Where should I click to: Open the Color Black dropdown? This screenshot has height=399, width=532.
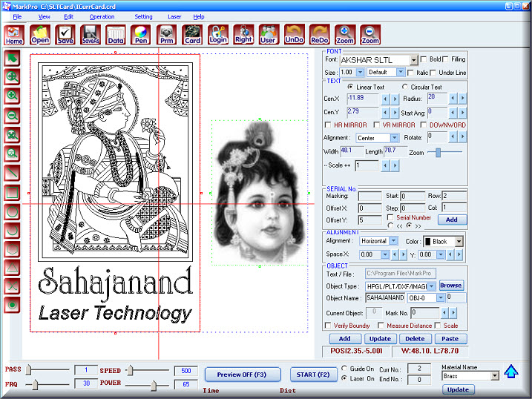point(459,242)
